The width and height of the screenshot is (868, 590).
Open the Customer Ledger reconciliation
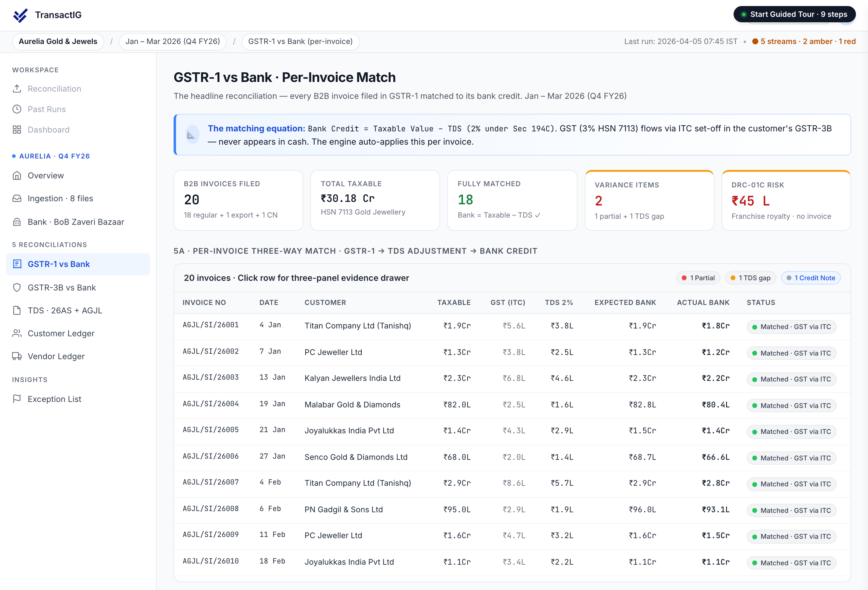(78, 333)
